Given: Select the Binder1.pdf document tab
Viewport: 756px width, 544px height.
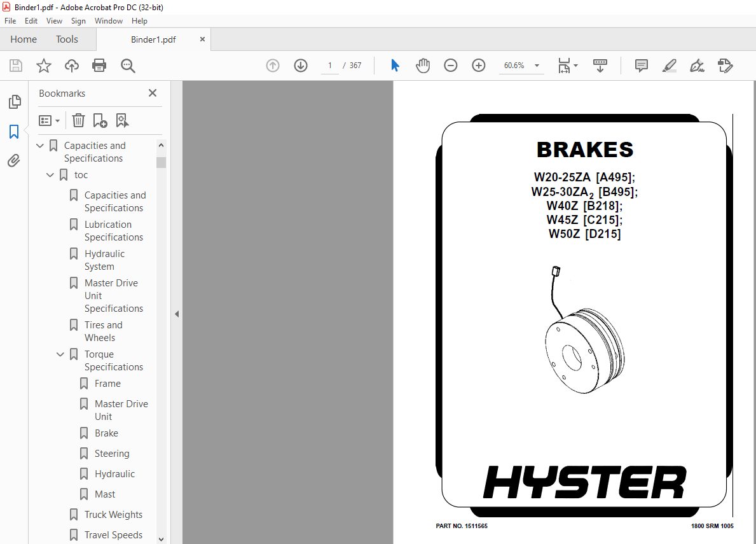Looking at the screenshot, I should (x=153, y=39).
